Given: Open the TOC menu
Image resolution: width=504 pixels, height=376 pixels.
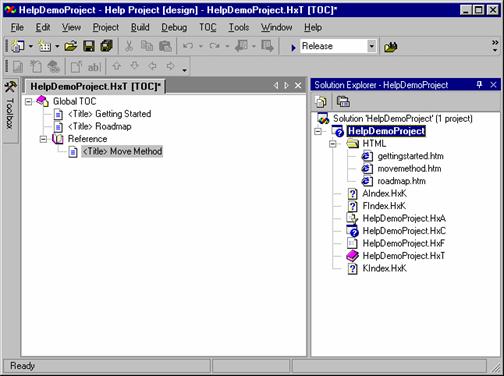Looking at the screenshot, I should coord(208,27).
